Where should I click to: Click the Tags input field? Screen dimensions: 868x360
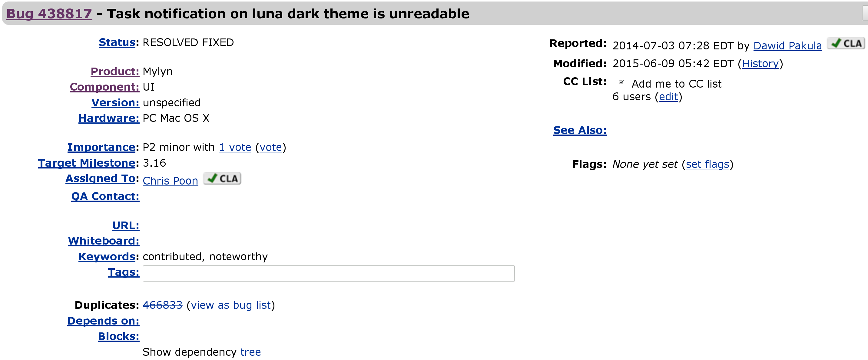click(329, 272)
